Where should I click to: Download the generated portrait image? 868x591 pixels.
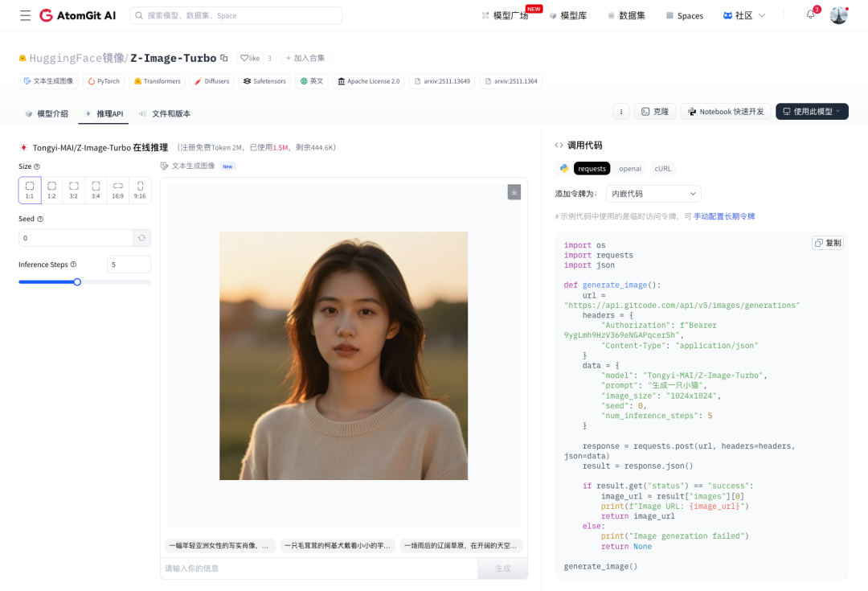[514, 191]
